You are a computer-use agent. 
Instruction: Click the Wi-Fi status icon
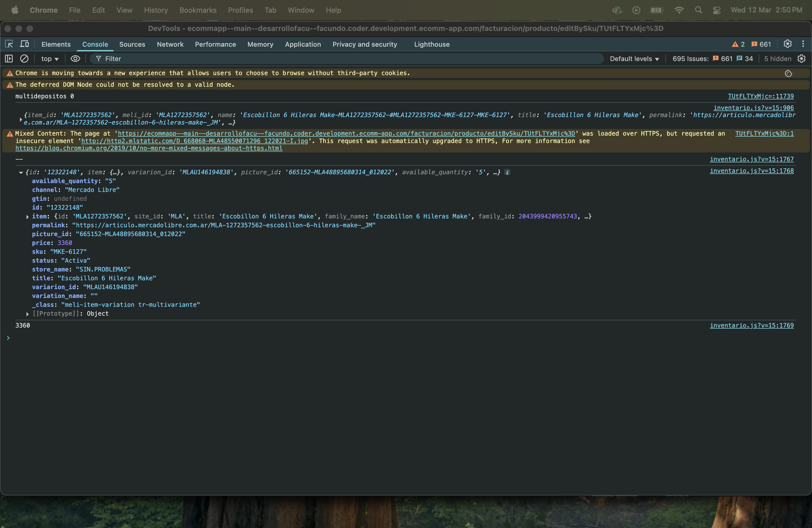pos(679,10)
